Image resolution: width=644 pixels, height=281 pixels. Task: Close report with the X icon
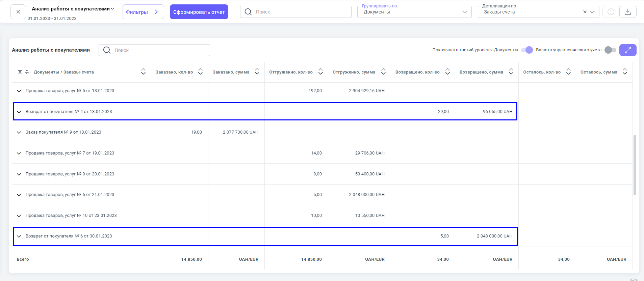click(x=18, y=12)
